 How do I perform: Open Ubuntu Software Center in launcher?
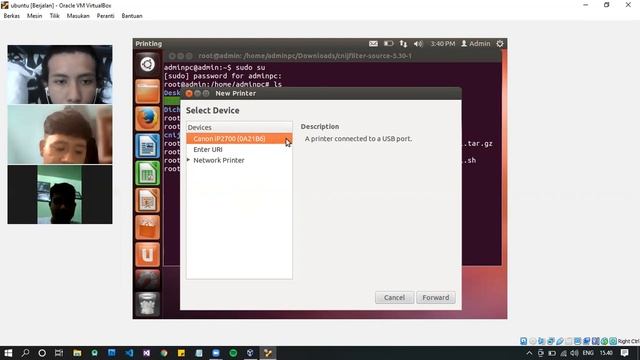click(147, 227)
